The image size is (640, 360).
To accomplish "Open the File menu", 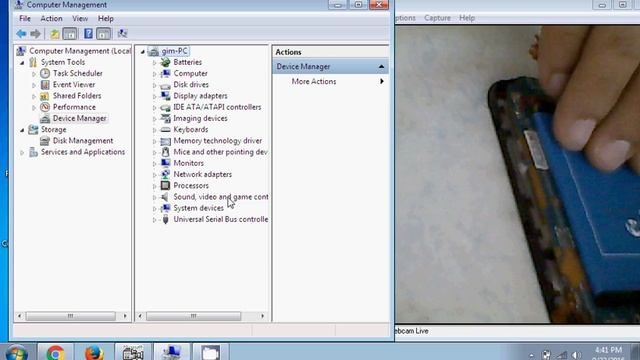I will coord(25,19).
